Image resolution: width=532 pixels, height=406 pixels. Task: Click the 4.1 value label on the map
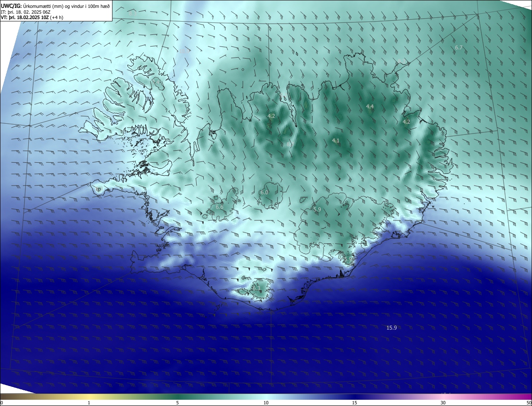click(x=335, y=141)
